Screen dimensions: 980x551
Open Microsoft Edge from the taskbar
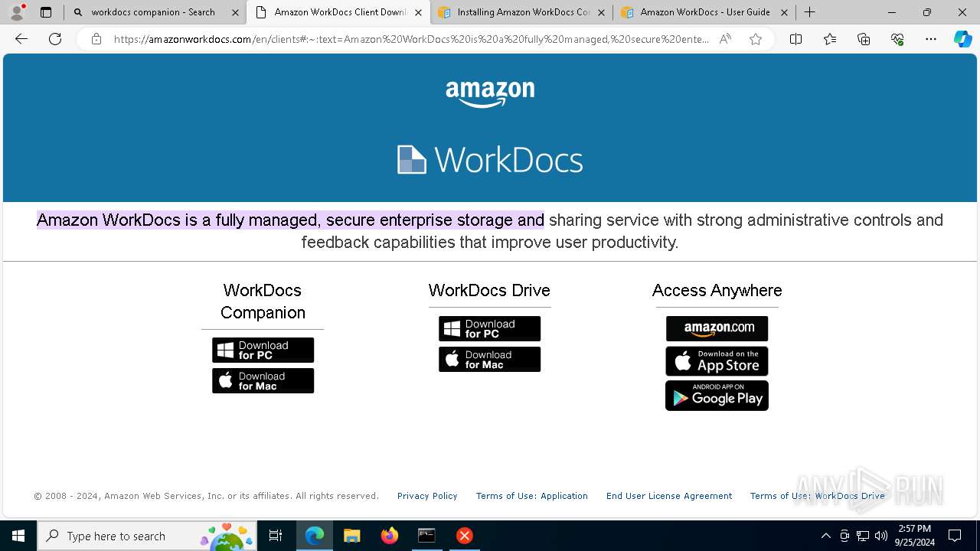pos(315,536)
